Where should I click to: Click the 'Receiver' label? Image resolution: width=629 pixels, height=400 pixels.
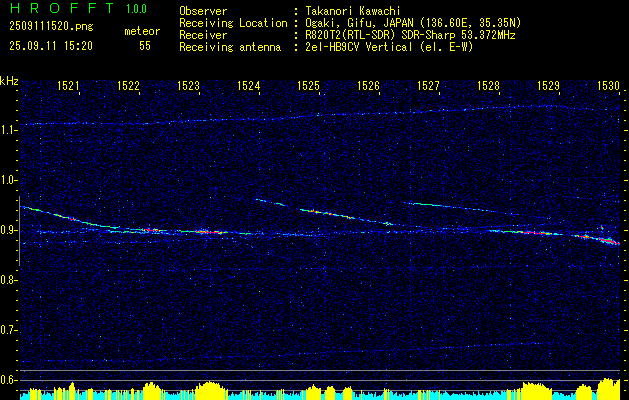tap(203, 35)
